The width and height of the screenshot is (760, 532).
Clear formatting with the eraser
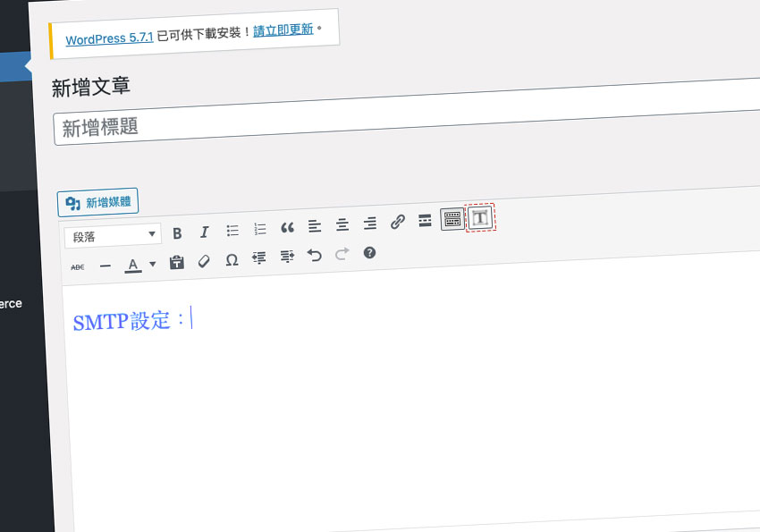pos(204,261)
